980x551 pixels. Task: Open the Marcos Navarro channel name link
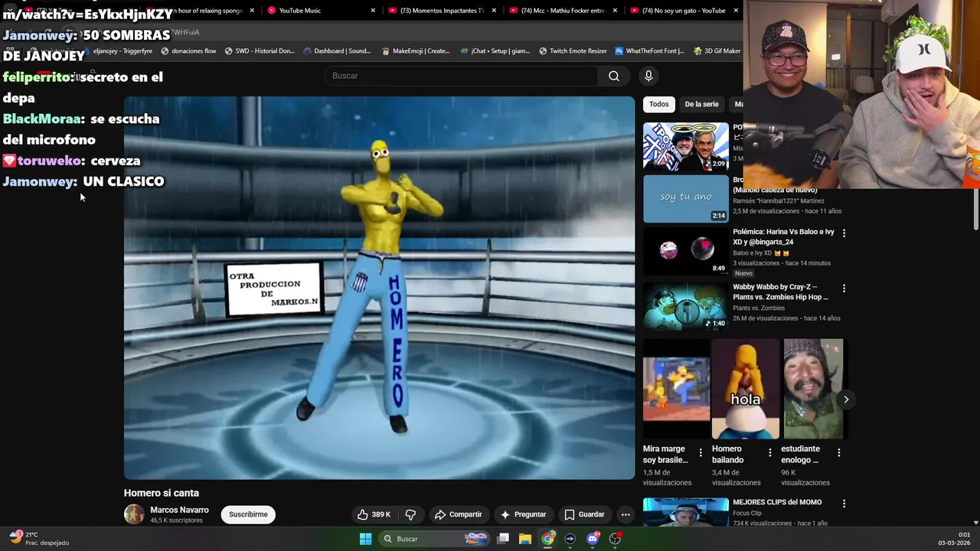[x=179, y=510]
